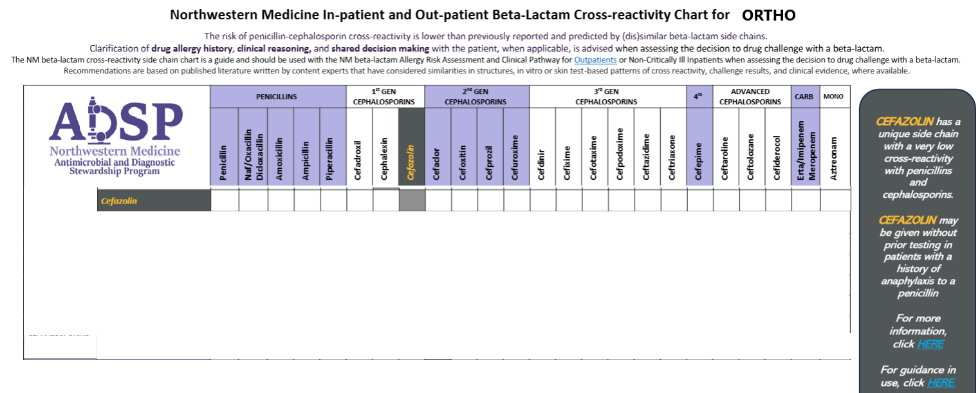Select the 1st GEN Cephalosporins header

pos(384,97)
